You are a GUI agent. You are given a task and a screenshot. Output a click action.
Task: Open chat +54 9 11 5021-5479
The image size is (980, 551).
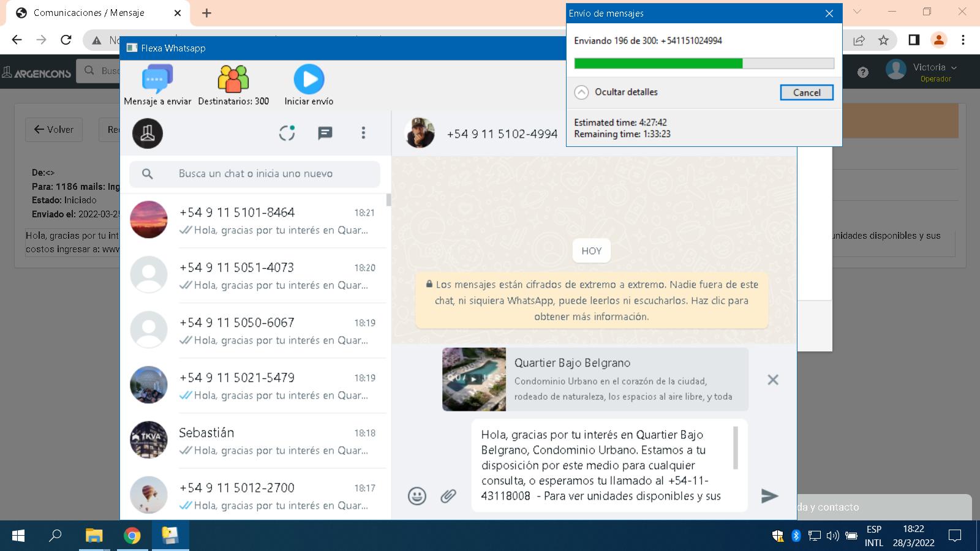[254, 386]
